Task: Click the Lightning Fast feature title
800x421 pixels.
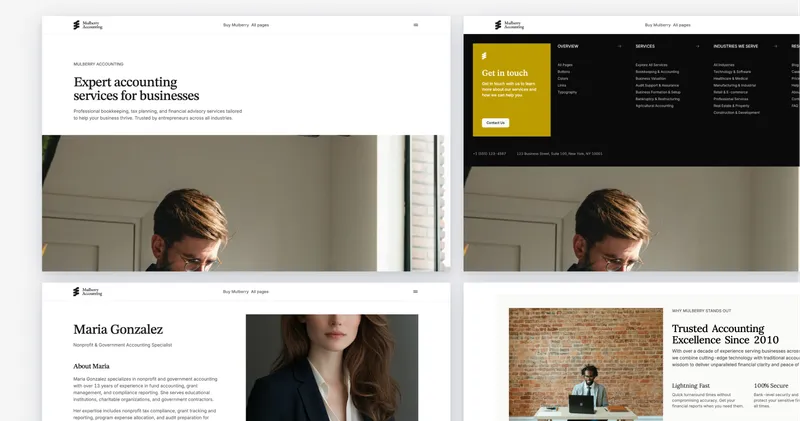Action: point(691,386)
